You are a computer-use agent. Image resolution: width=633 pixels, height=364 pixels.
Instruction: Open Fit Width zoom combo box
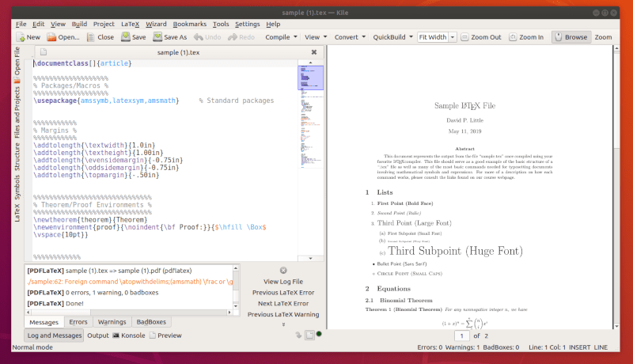tap(437, 37)
